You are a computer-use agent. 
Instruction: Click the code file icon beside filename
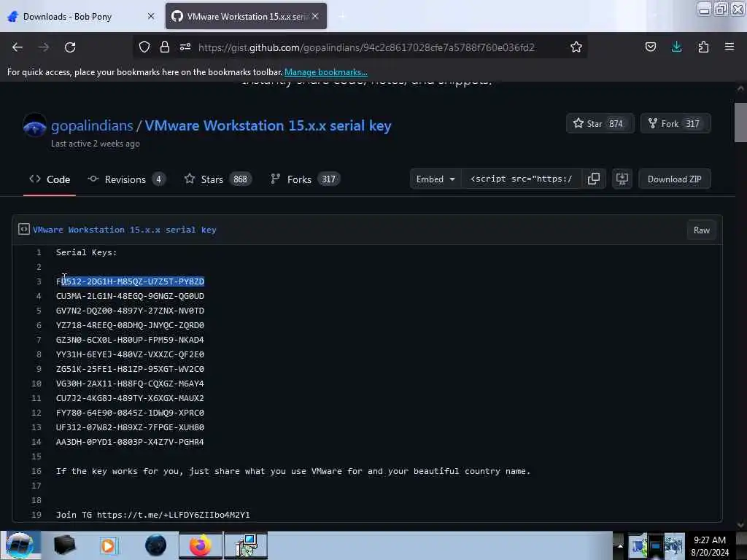pyautogui.click(x=24, y=229)
